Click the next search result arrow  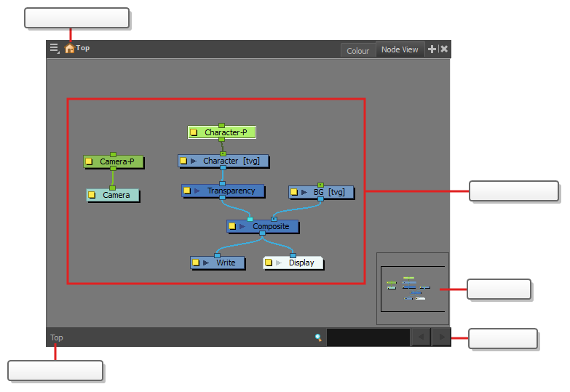[441, 337]
